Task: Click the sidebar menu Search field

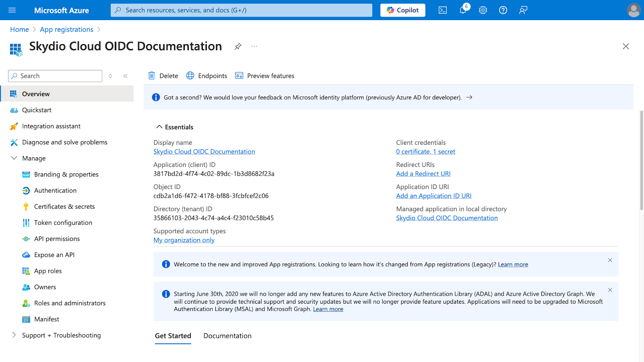Action: 55,76
